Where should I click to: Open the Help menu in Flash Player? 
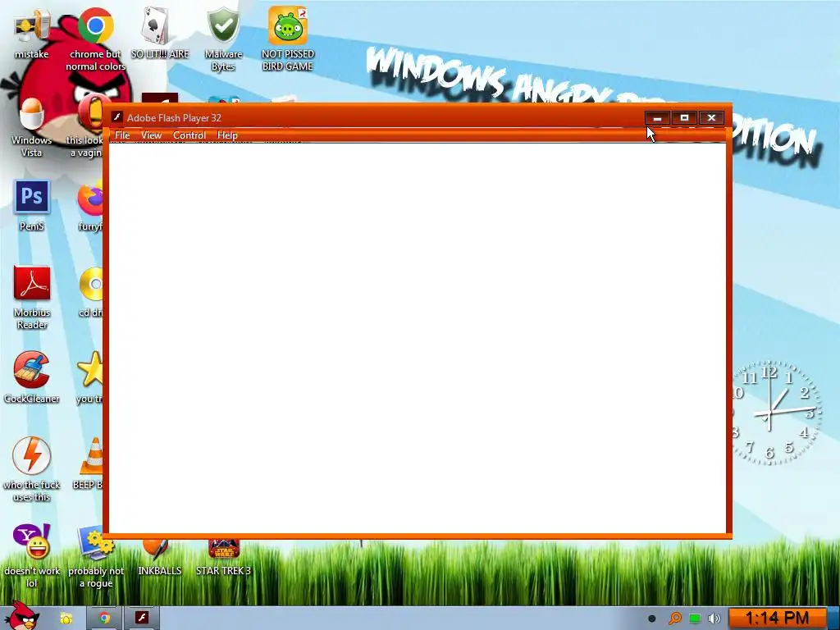(x=227, y=135)
